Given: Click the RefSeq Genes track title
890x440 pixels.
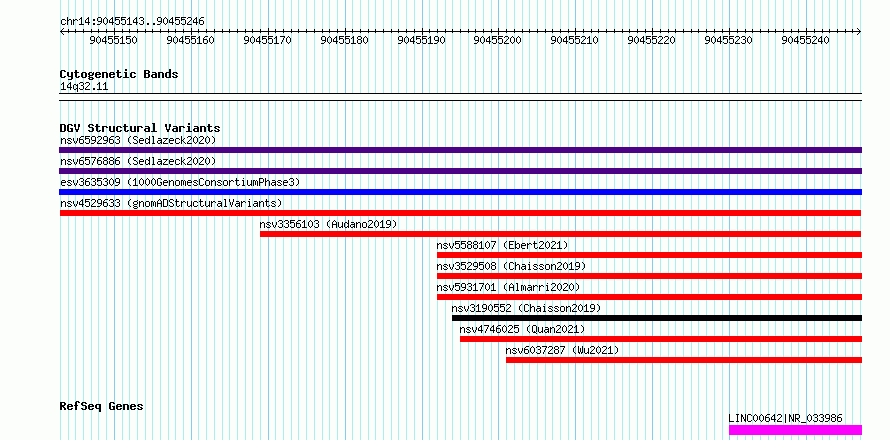Looking at the screenshot, I should pos(102,407).
